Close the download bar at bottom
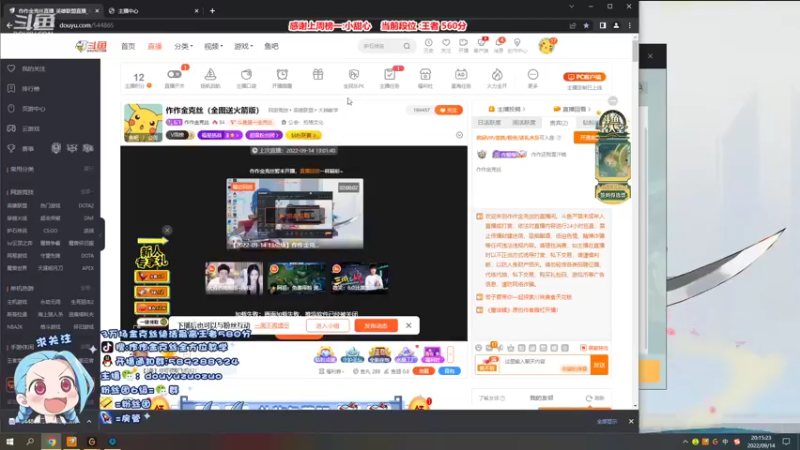This screenshot has width=800, height=450. point(631,421)
